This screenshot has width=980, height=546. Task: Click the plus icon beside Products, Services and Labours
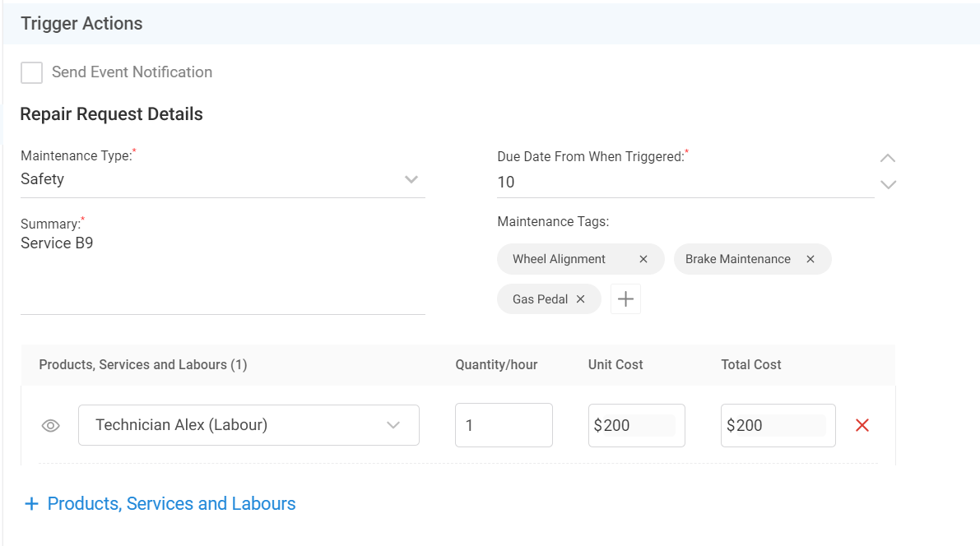(32, 504)
